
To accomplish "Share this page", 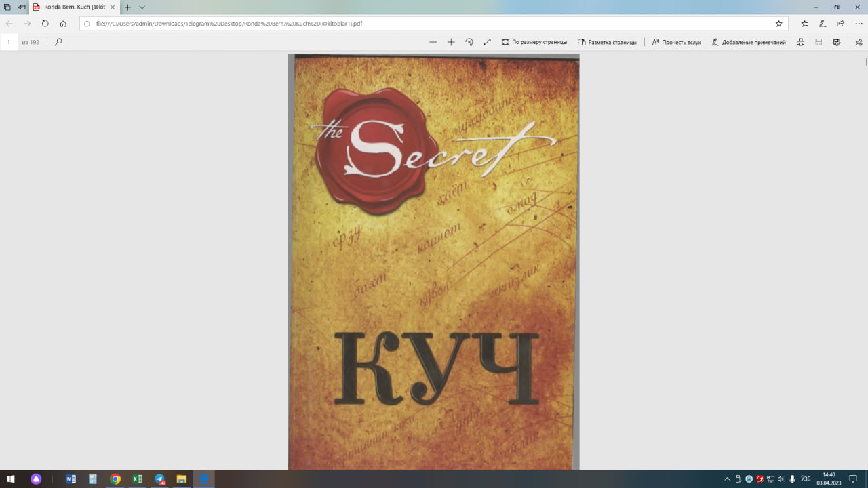I will pos(840,23).
